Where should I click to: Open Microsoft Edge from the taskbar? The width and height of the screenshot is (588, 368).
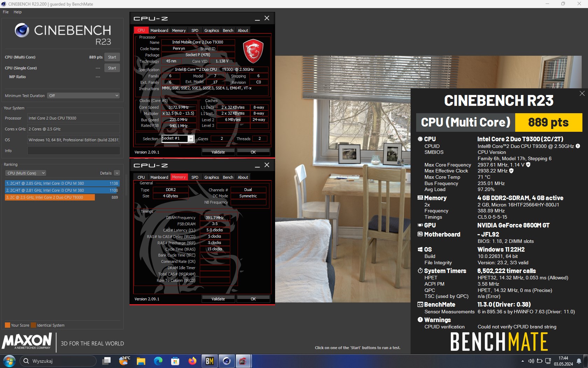pos(158,361)
